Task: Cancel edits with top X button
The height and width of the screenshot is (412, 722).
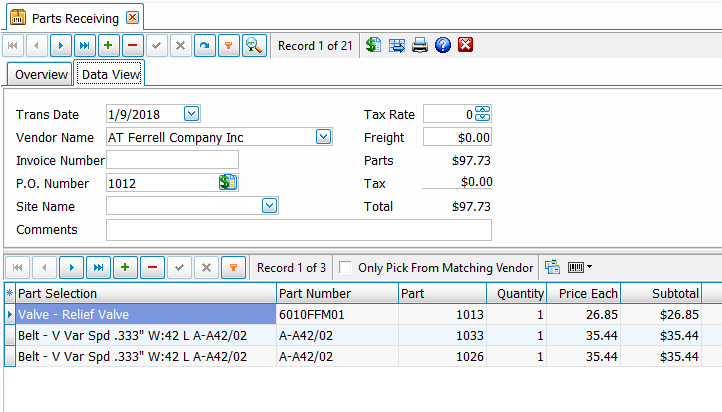Action: (180, 46)
